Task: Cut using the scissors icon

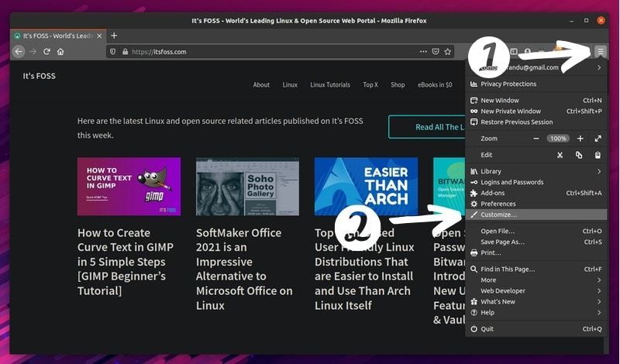Action: (x=560, y=155)
